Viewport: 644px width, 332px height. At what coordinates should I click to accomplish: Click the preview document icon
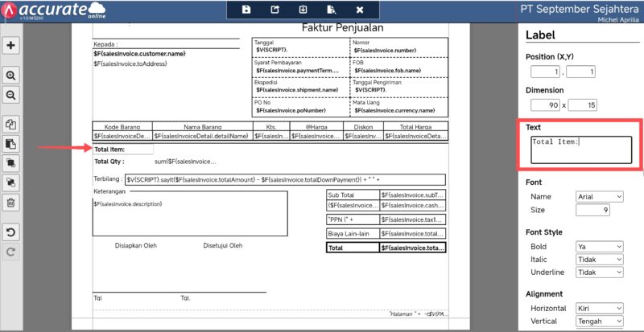(331, 10)
